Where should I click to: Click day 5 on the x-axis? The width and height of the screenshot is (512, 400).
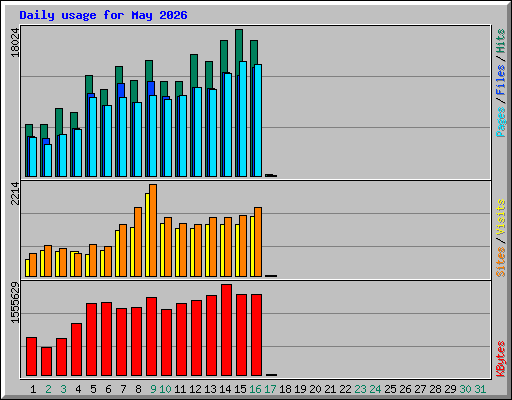(x=93, y=389)
